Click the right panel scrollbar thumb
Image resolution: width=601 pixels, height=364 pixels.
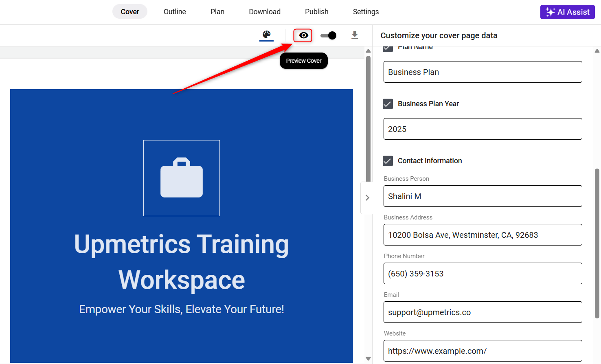coord(597,243)
